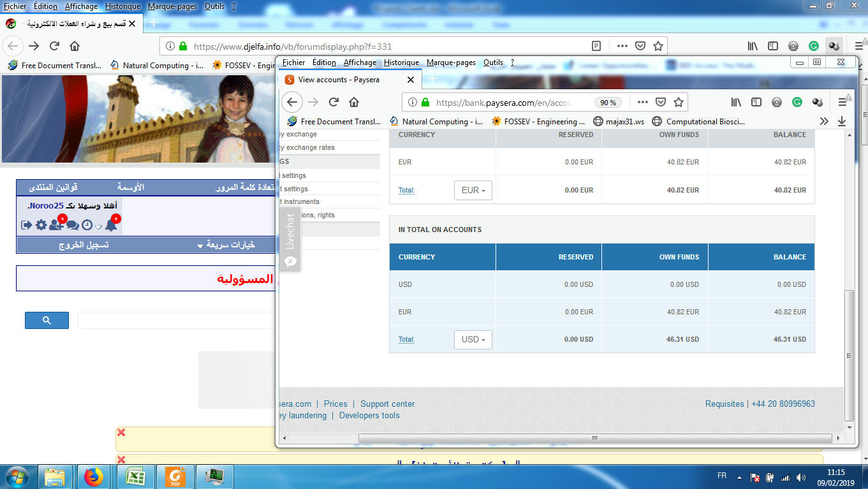Open Fichier menu in djelfa window
Viewport: 868px width, 489px height.
tap(15, 6)
